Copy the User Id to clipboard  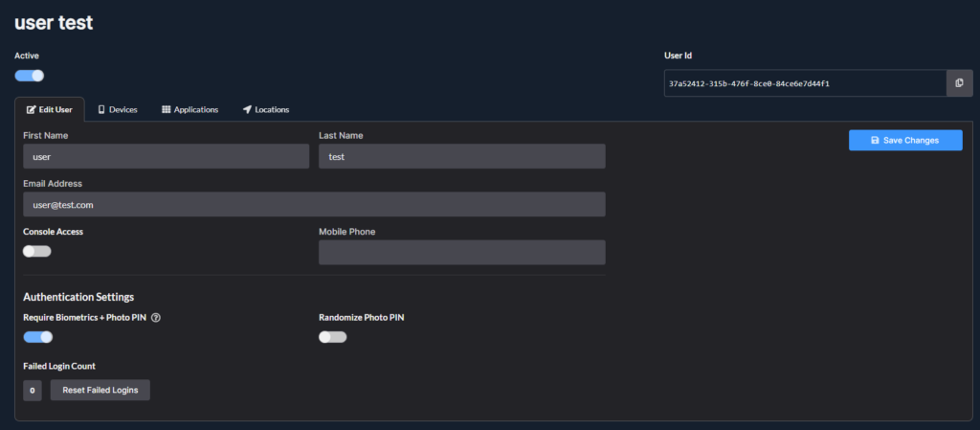(959, 83)
